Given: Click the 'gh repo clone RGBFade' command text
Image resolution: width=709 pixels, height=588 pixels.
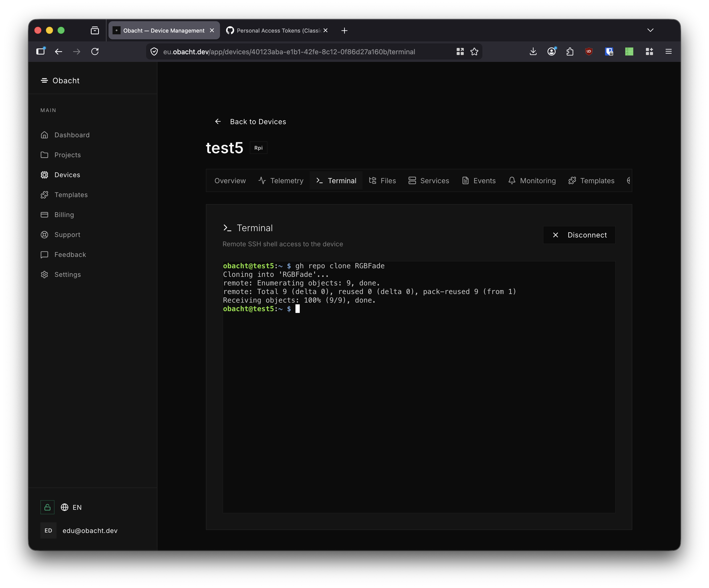Looking at the screenshot, I should tap(340, 266).
